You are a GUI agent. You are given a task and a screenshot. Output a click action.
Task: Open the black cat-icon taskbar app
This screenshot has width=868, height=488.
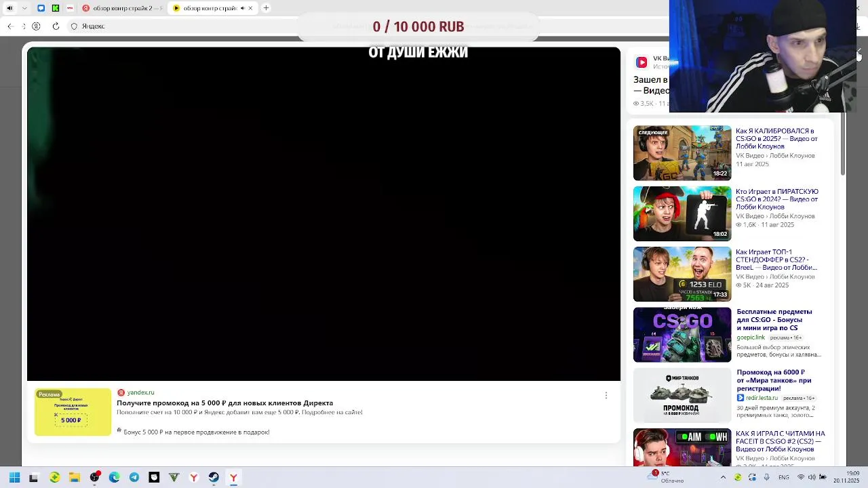pos(154,478)
